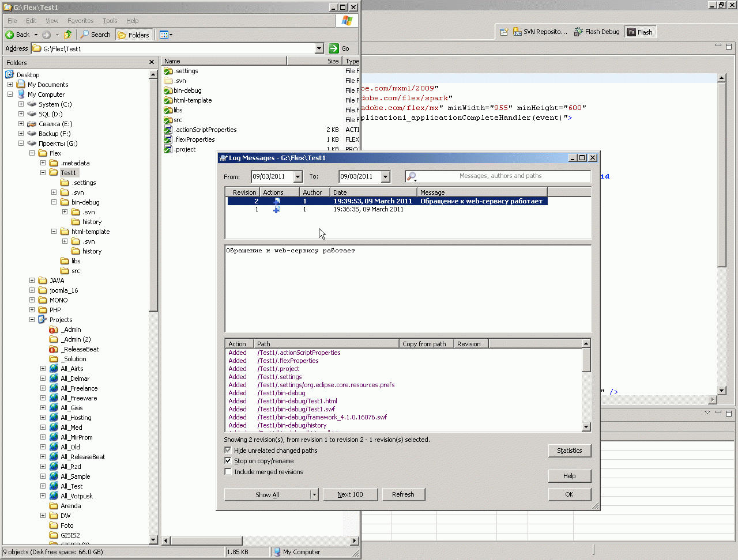
Task: Click the Back arrow icon in Explorer
Action: pyautogui.click(x=10, y=35)
